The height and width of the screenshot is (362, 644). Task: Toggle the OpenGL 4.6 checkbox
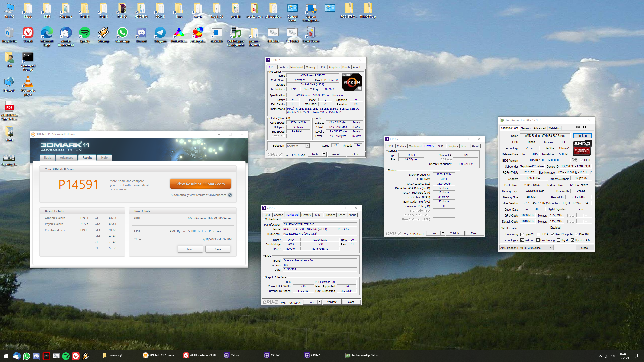point(573,240)
